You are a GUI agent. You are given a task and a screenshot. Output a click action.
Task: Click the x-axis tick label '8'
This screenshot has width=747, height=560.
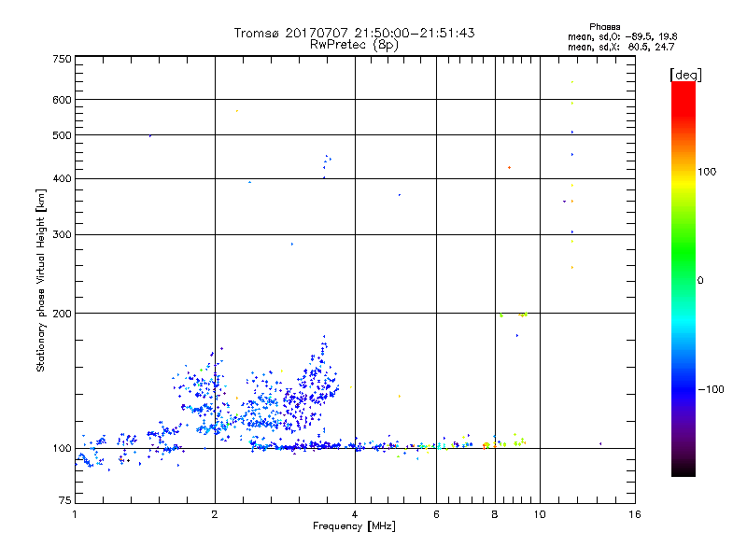[495, 514]
